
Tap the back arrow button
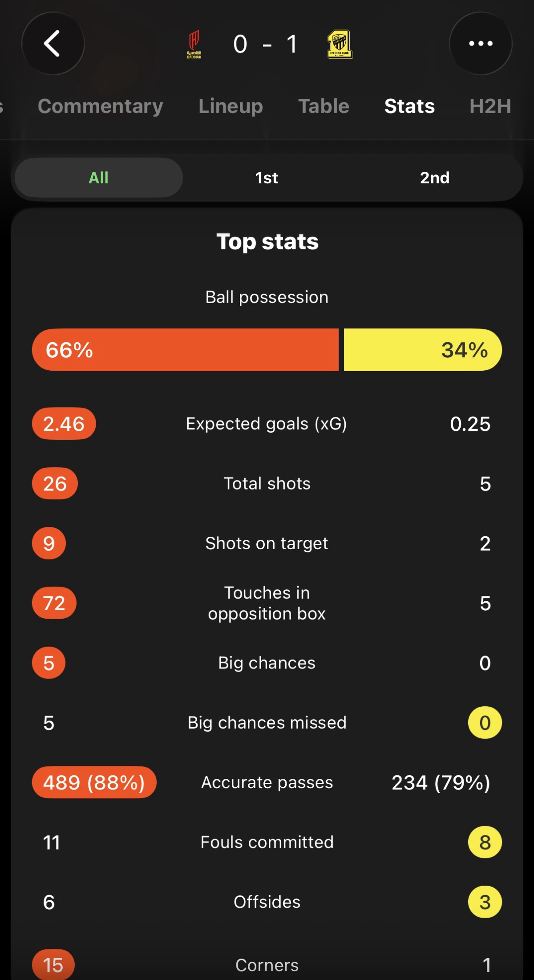point(53,44)
